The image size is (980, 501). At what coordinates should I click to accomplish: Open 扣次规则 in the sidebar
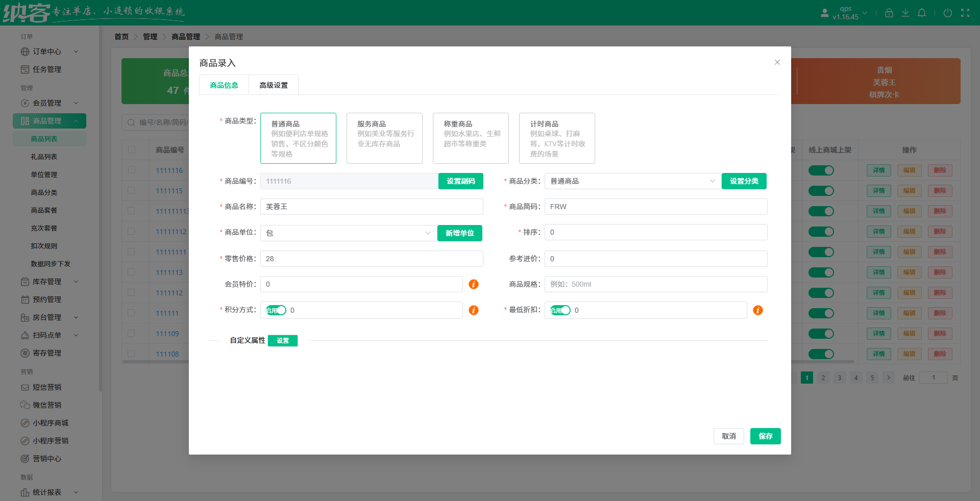point(44,246)
